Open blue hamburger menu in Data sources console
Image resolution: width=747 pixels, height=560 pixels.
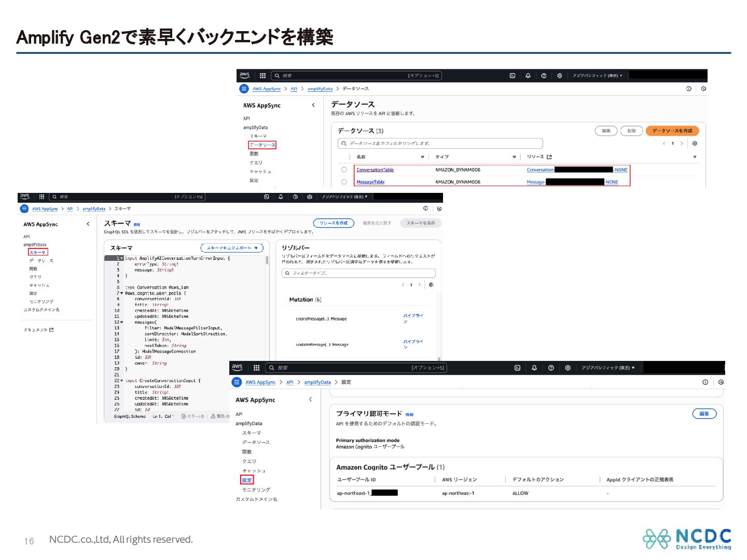244,89
